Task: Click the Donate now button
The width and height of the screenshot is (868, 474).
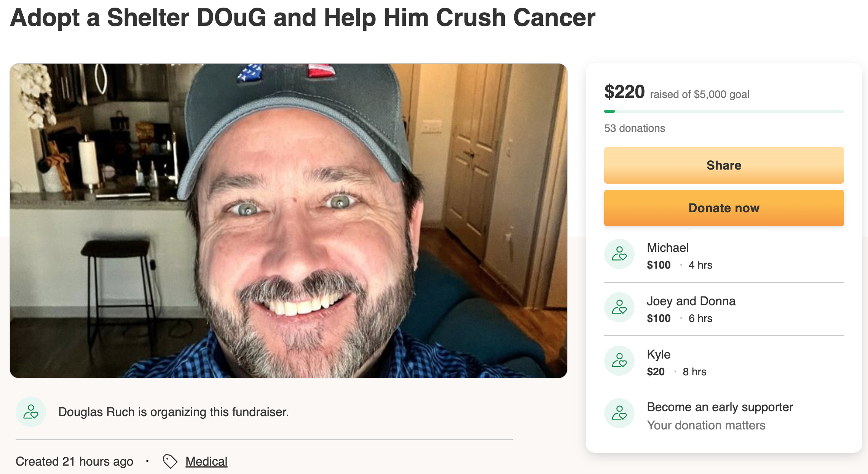Action: 724,208
